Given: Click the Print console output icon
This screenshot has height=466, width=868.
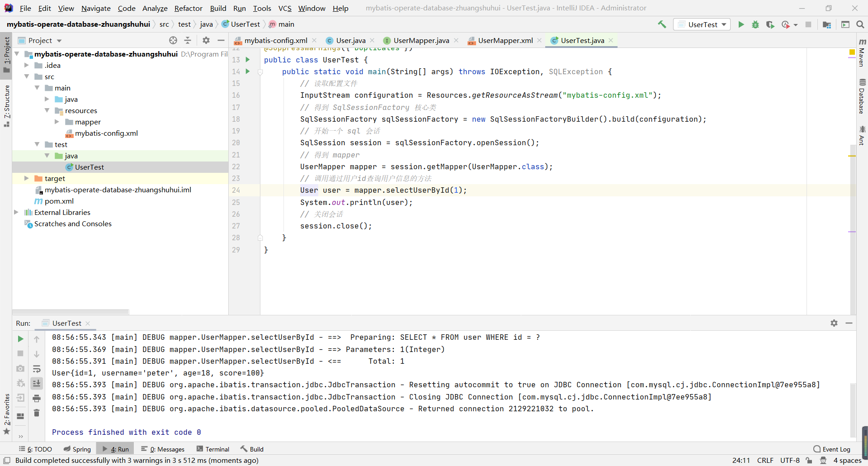Looking at the screenshot, I should coord(37,399).
